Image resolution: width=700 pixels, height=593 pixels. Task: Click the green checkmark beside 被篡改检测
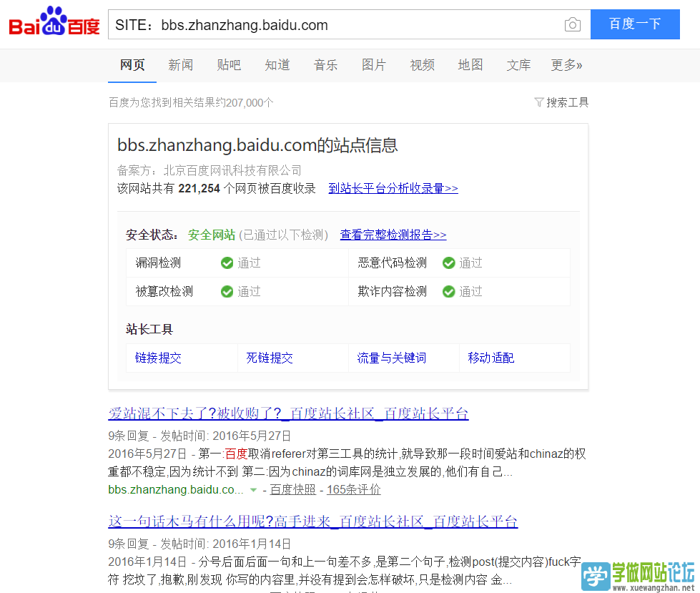tap(227, 291)
